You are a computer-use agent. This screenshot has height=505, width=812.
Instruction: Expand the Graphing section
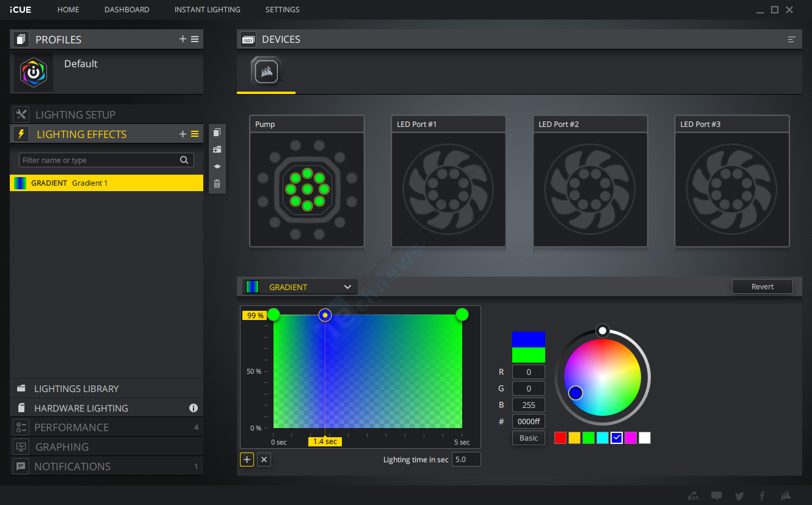click(x=106, y=447)
